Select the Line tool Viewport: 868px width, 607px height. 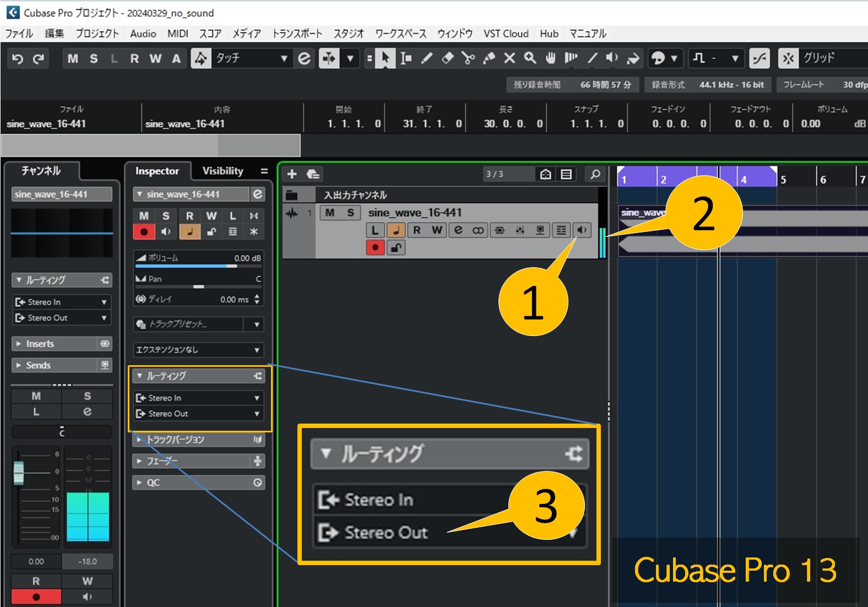click(592, 58)
